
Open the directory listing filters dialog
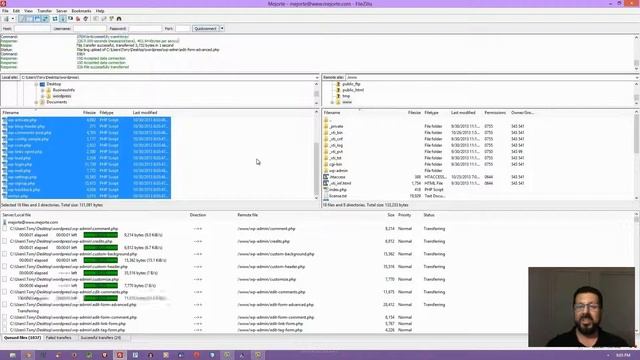(96, 19)
